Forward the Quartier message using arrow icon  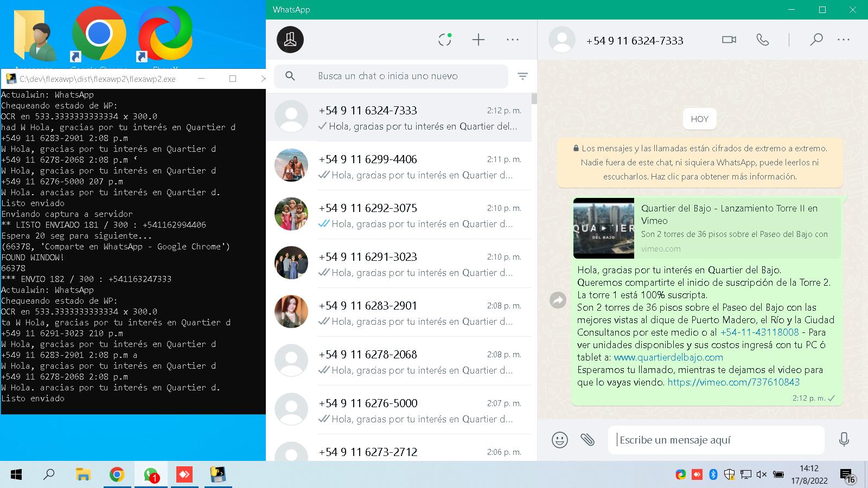(x=558, y=300)
